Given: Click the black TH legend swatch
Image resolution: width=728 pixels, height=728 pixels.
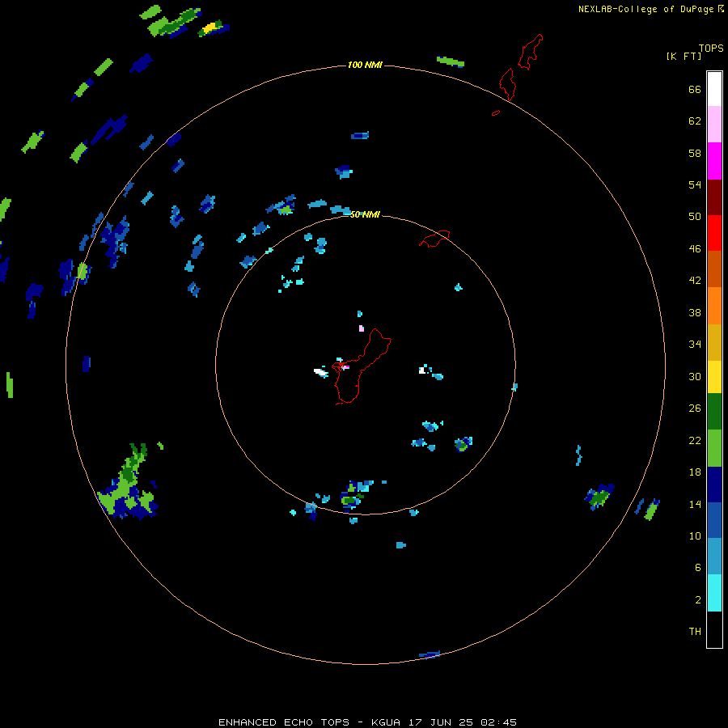Looking at the screenshot, I should click(x=714, y=629).
